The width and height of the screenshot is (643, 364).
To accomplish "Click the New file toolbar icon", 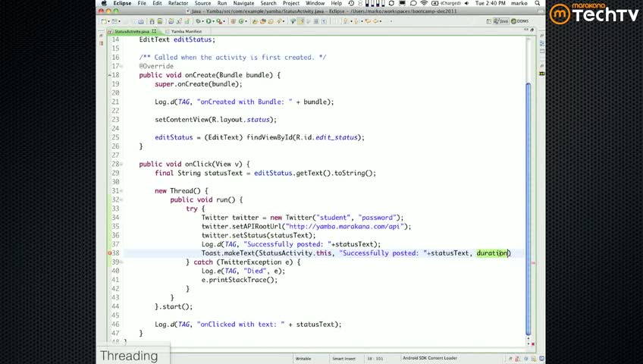I will click(104, 21).
